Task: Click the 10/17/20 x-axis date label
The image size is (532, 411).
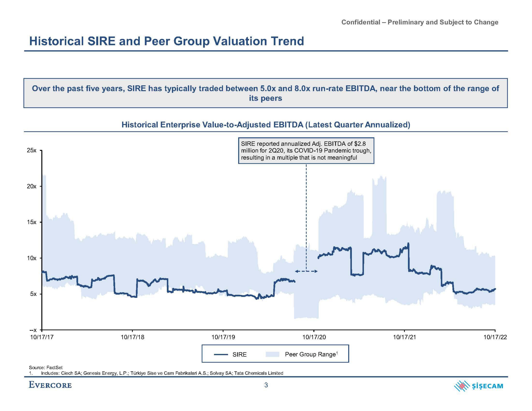Action: click(x=314, y=337)
